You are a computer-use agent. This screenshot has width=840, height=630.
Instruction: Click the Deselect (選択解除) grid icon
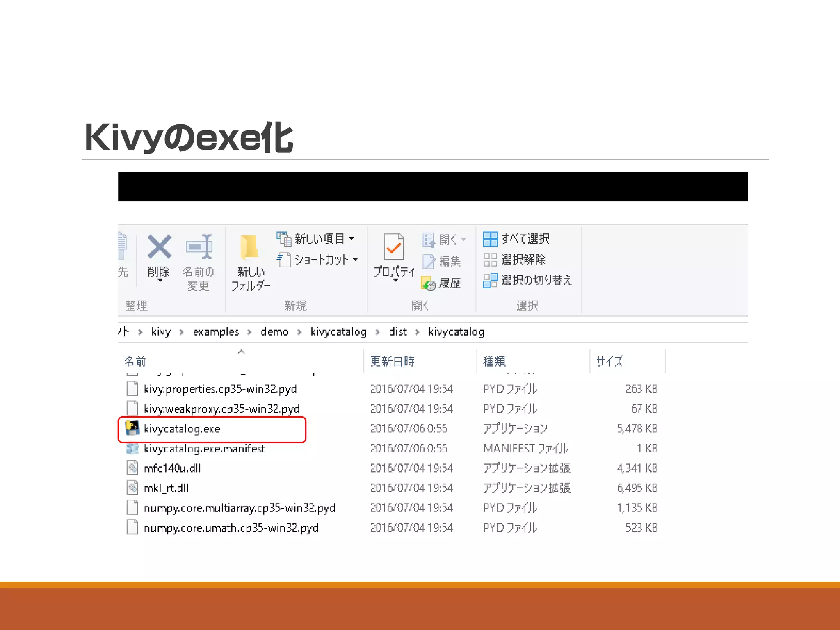[490, 260]
